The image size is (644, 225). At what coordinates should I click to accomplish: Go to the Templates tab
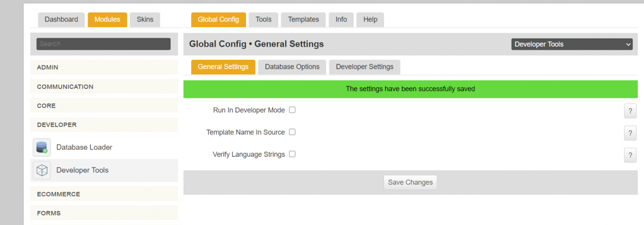[x=303, y=20]
